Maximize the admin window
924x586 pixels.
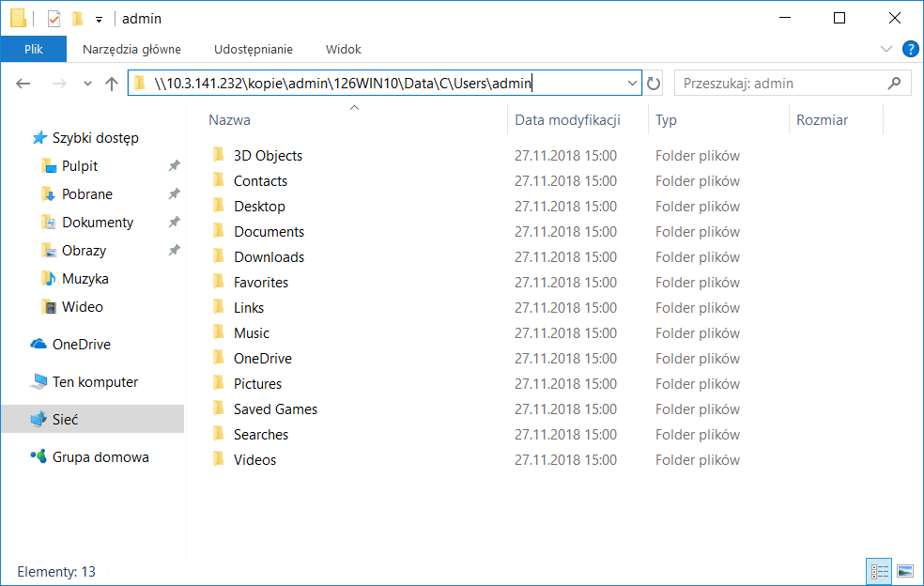pyautogui.click(x=839, y=18)
